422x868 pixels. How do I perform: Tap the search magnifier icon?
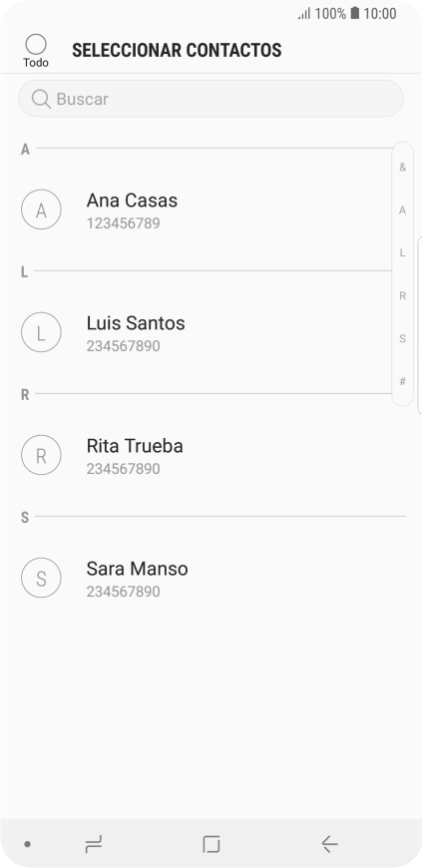click(41, 99)
